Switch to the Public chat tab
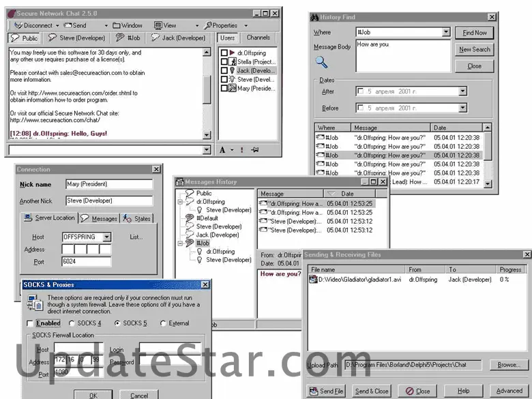This screenshot has width=532, height=399. (x=24, y=38)
